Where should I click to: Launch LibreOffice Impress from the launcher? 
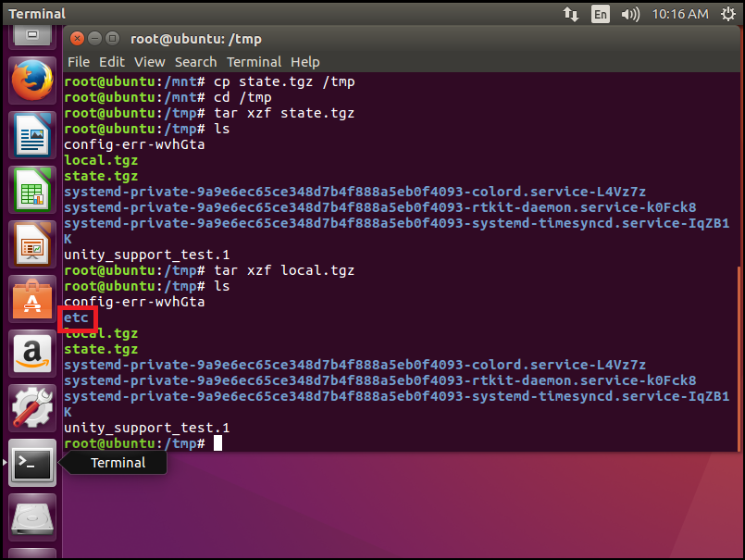32,243
